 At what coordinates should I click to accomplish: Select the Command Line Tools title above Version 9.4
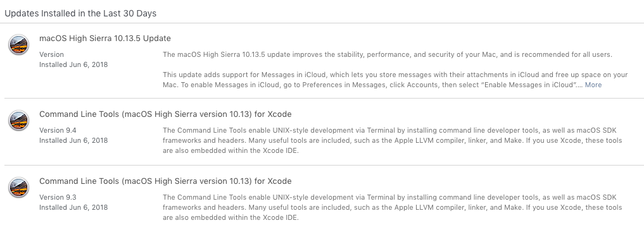coord(165,114)
